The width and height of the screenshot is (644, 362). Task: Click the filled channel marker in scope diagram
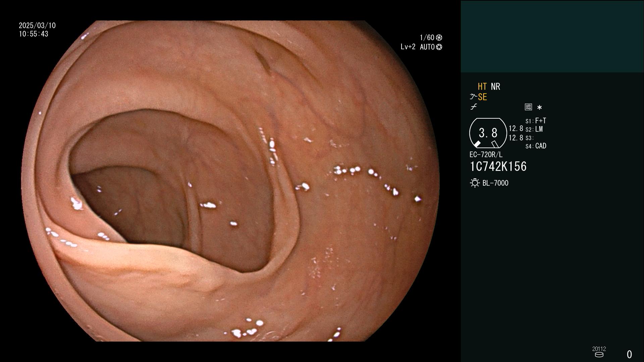pos(477,144)
